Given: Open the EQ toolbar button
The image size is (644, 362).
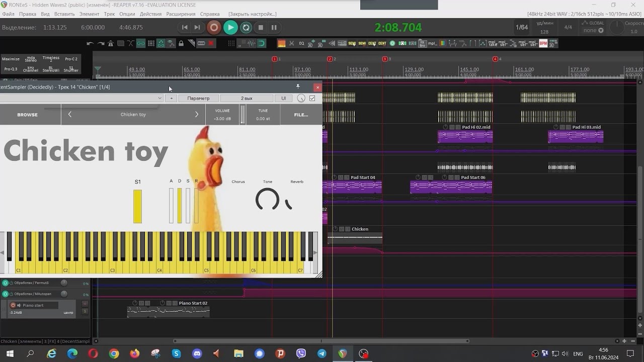Looking at the screenshot, I should [x=301, y=44].
